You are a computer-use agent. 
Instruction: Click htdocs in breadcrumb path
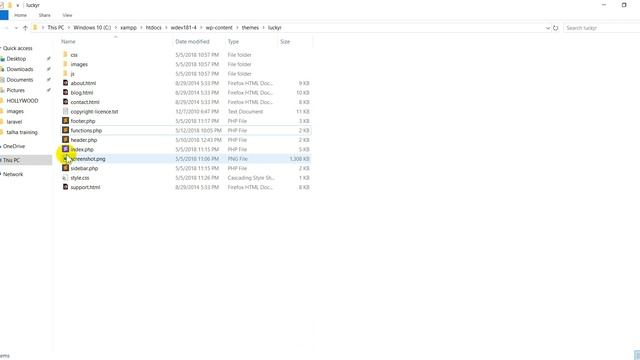153,28
